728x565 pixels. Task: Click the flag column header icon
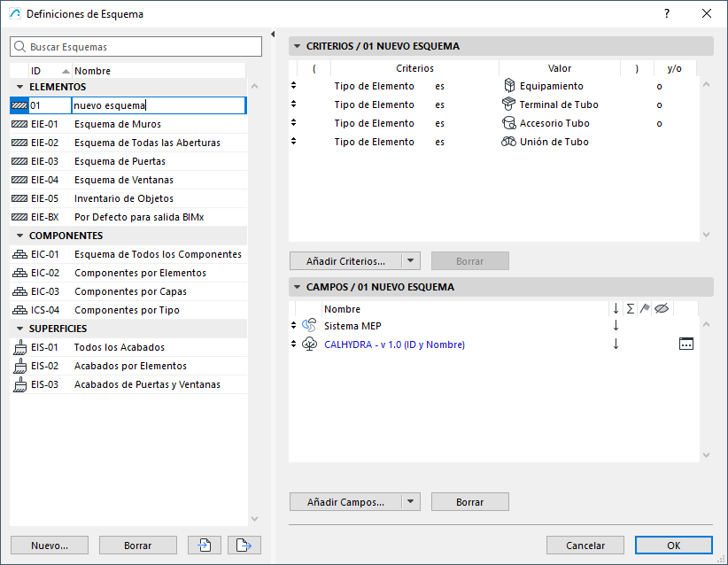[x=646, y=307]
